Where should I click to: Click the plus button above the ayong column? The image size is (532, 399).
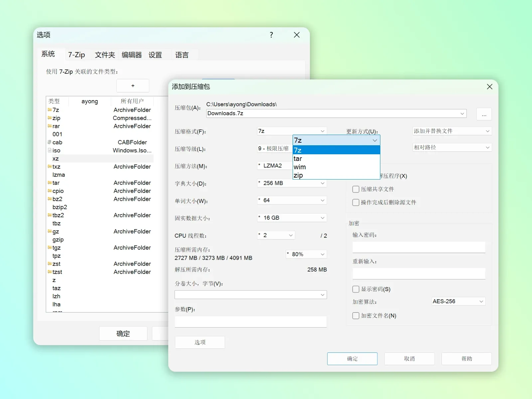pos(133,86)
